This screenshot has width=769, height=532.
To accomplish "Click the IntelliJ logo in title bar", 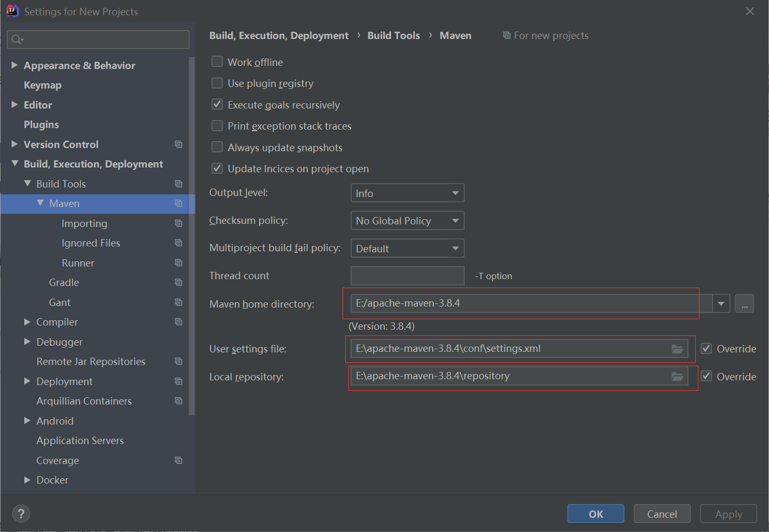I will click(x=12, y=11).
